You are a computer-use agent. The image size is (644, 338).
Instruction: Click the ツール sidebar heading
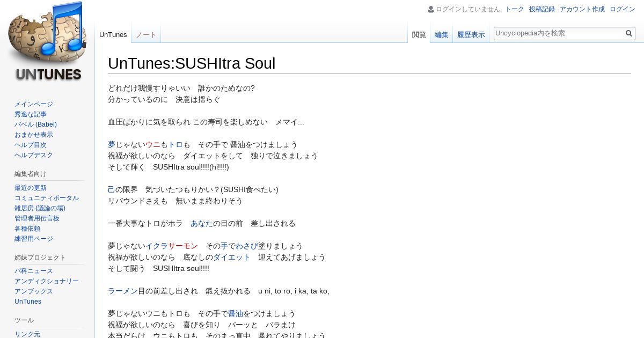[24, 320]
